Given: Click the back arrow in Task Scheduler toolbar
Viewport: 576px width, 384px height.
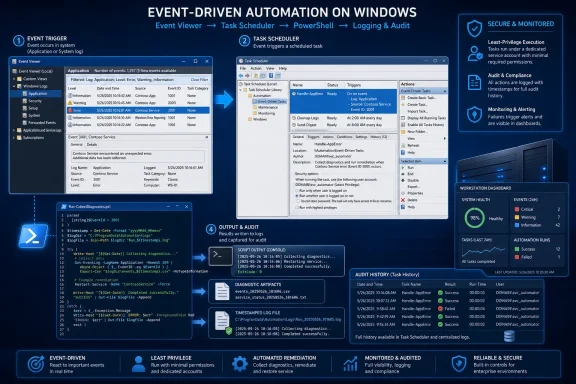Looking at the screenshot, I should pyautogui.click(x=241, y=76).
